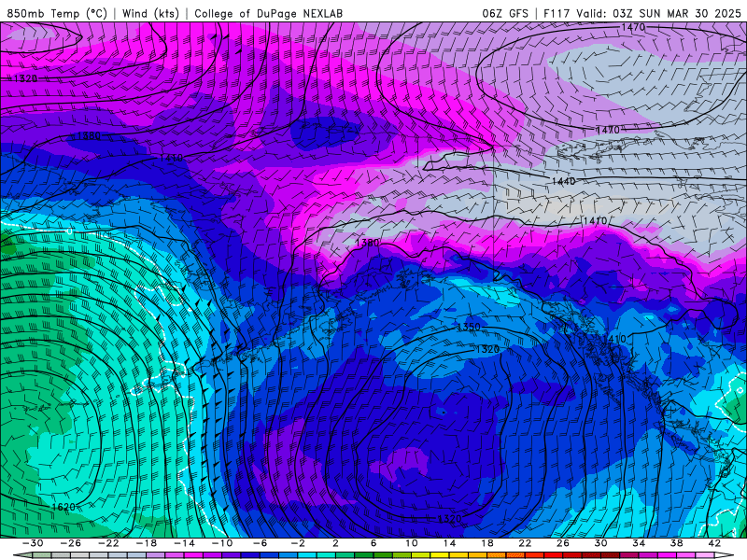Click the 22 colorbar label
Image resolution: width=747 pixels, height=560 pixels.
[525, 543]
